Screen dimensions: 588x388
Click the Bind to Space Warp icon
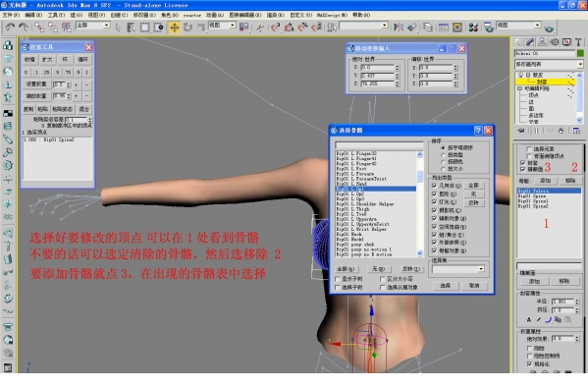(67, 27)
